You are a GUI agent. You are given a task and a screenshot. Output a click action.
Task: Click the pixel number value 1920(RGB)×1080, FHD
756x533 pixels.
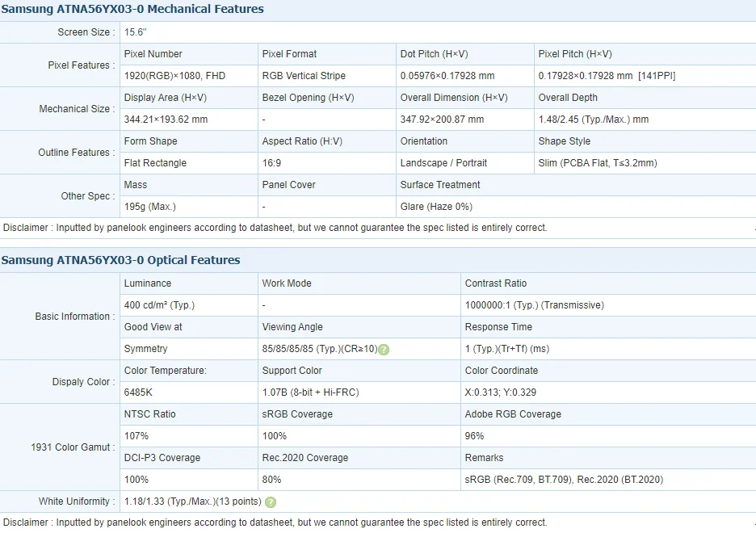point(174,76)
